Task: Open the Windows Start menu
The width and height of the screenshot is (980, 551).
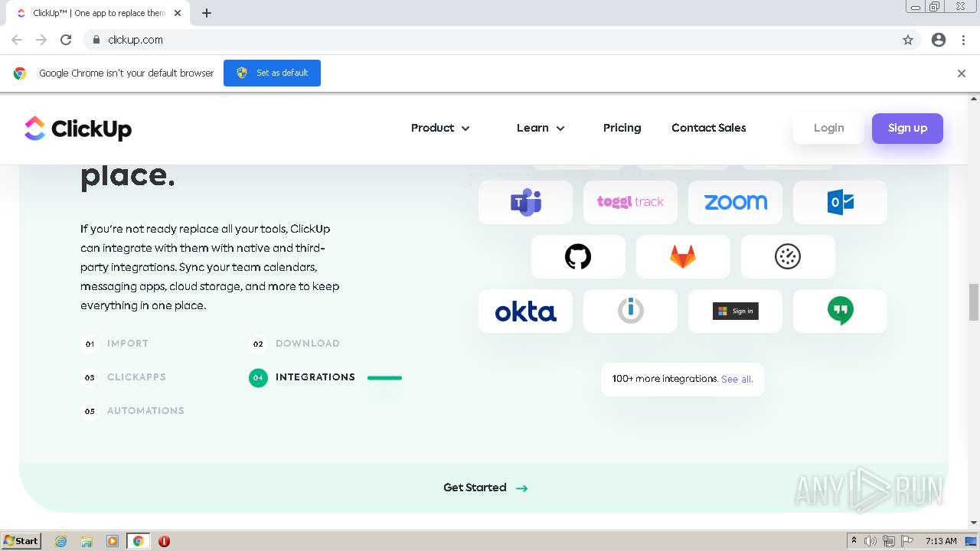Action: point(21,541)
